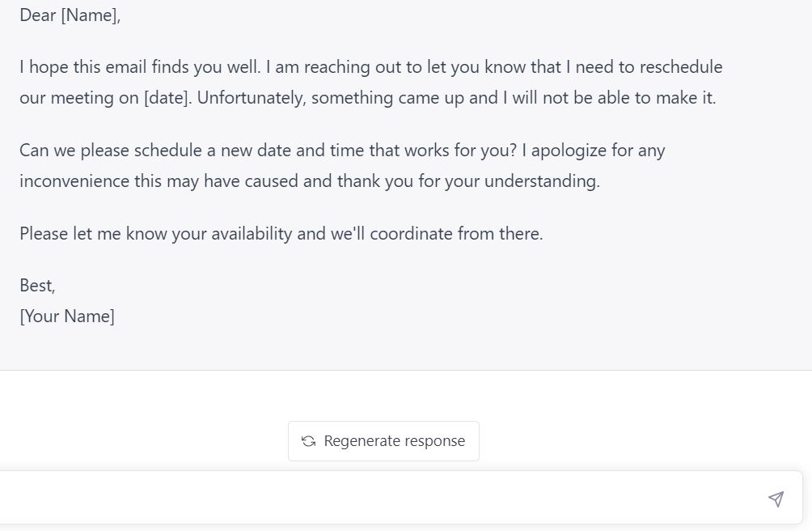This screenshot has height=531, width=812.
Task: Click the send icon inside the message box
Action: [x=776, y=499]
